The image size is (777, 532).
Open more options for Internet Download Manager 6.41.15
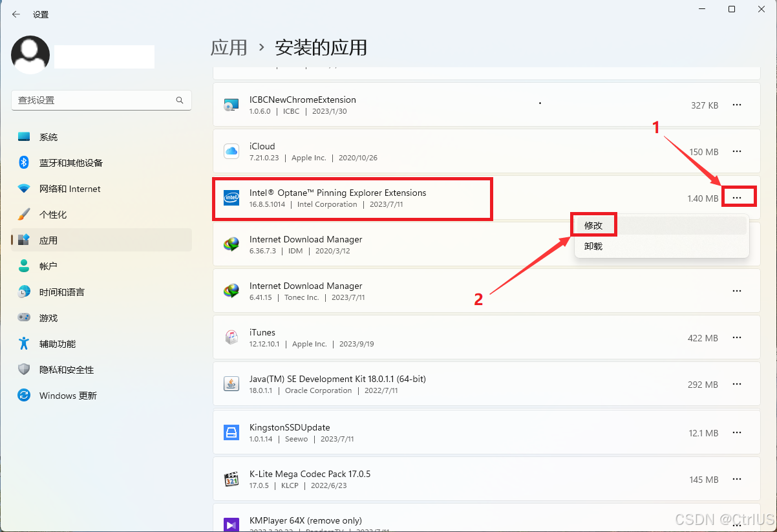click(x=737, y=291)
